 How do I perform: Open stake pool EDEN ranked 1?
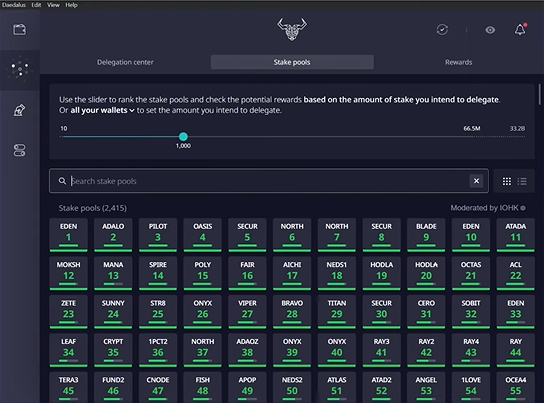(x=68, y=234)
